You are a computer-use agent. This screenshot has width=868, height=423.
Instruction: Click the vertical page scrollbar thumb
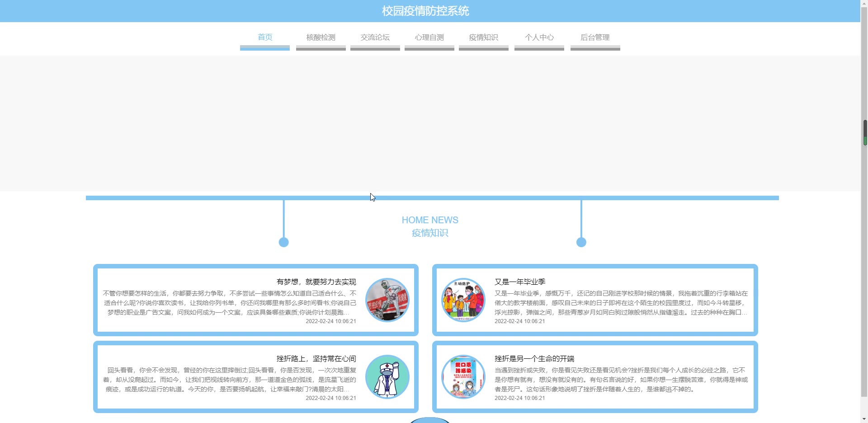point(865,132)
